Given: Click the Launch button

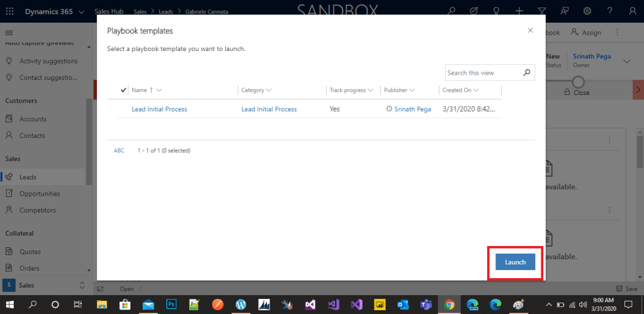Looking at the screenshot, I should coord(515,262).
